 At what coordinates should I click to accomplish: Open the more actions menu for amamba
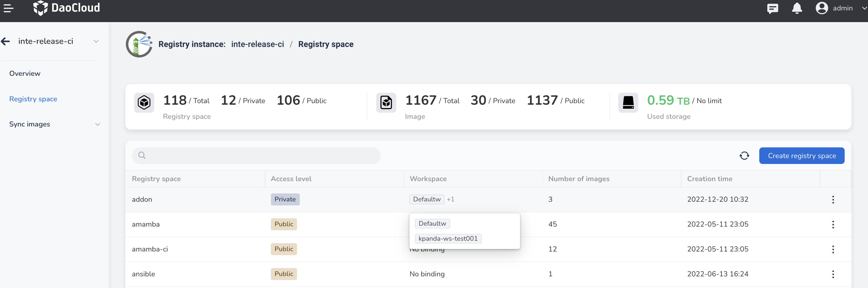pyautogui.click(x=833, y=225)
